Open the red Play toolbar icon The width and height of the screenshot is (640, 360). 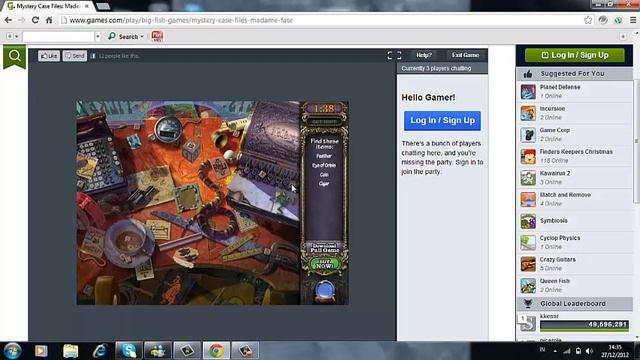tap(157, 36)
